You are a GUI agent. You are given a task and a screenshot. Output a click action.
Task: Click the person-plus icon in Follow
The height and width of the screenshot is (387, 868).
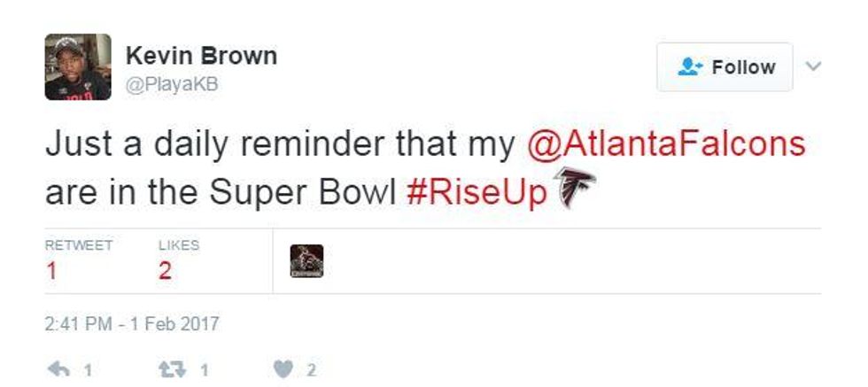point(690,67)
